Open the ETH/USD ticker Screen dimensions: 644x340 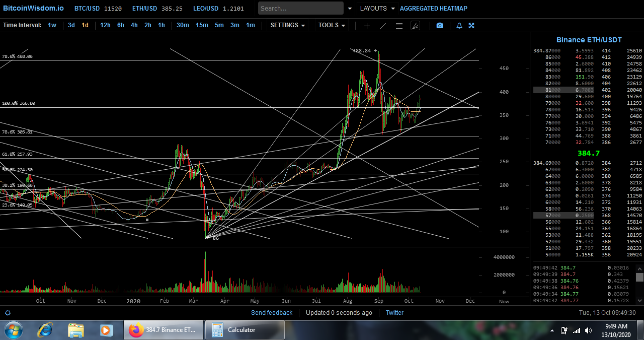[x=157, y=9]
